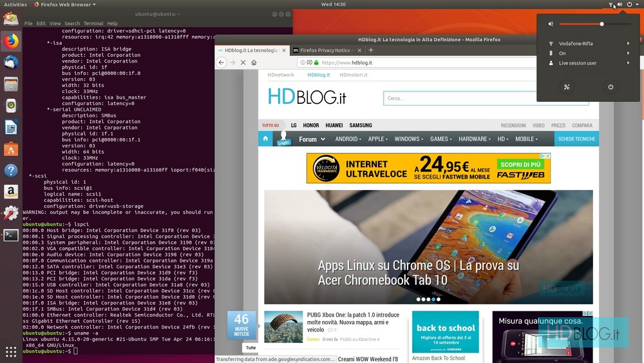The height and width of the screenshot is (363, 644).
Task: Open HD dropdown menu
Action: [x=503, y=139]
